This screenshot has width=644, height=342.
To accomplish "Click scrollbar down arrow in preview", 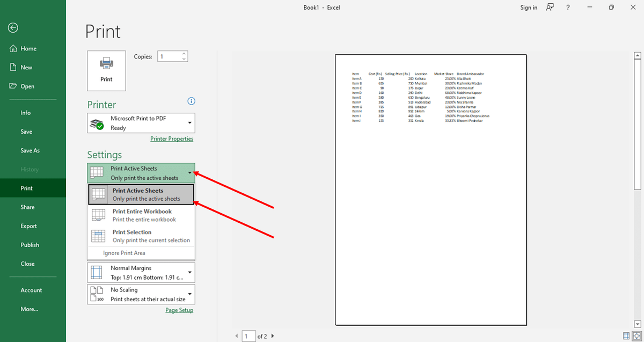I will [638, 324].
